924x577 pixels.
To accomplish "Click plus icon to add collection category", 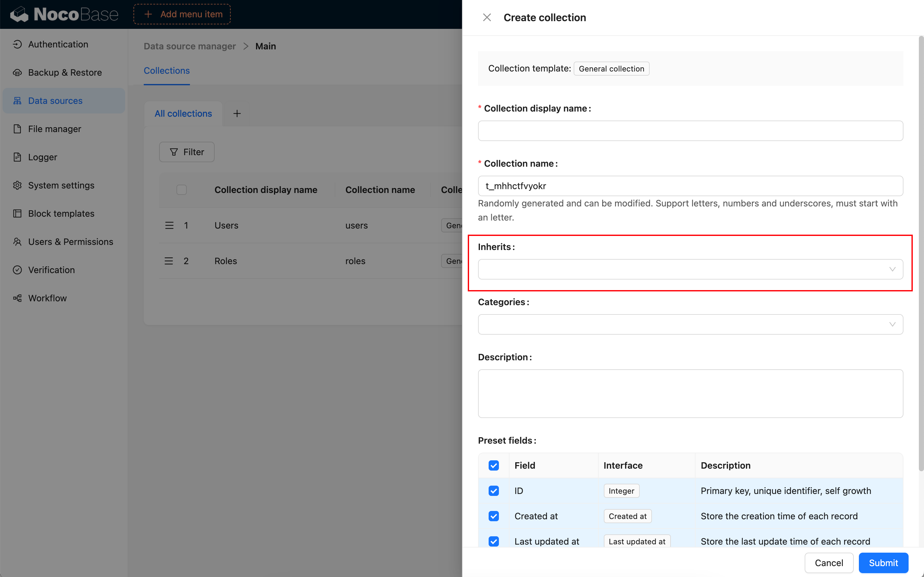I will coord(237,114).
